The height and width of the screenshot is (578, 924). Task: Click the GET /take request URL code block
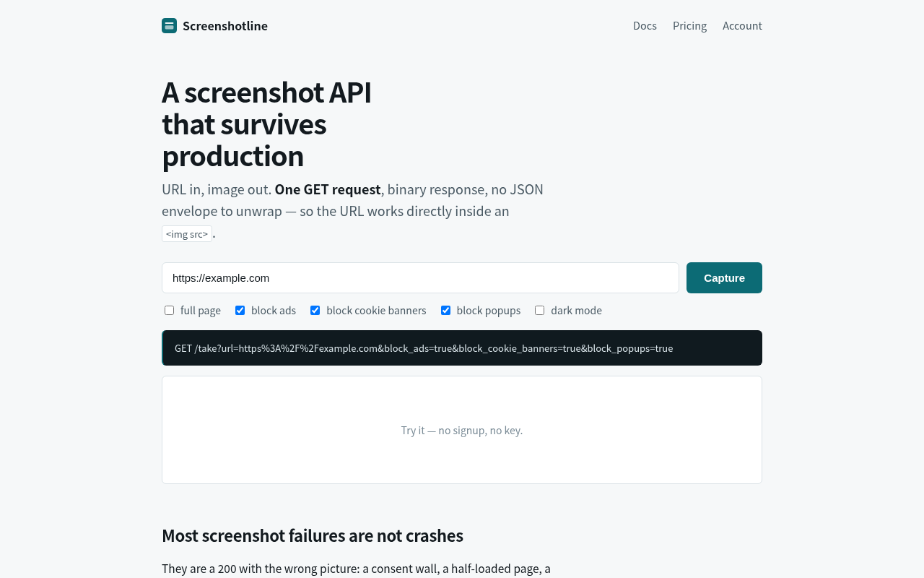(x=462, y=348)
